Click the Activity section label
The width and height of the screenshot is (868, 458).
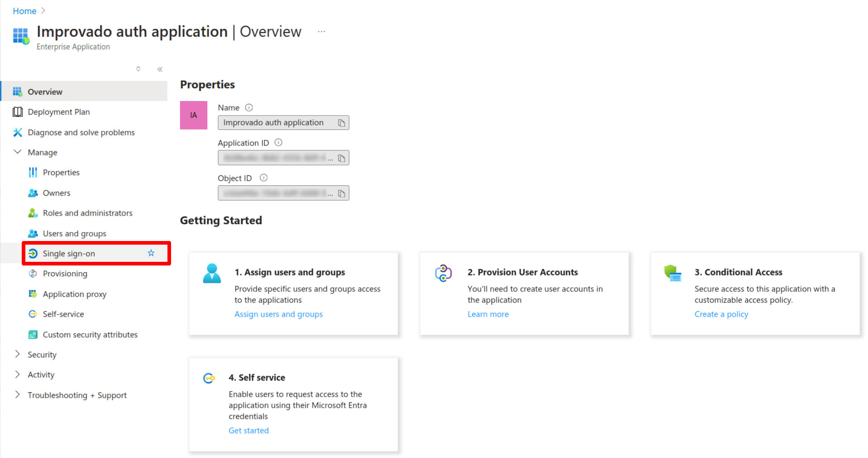coord(41,375)
